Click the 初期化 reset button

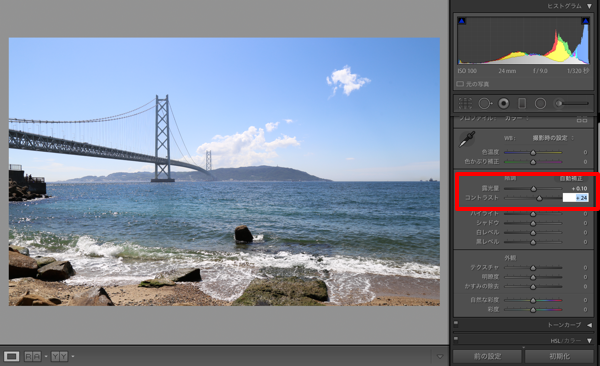(559, 356)
